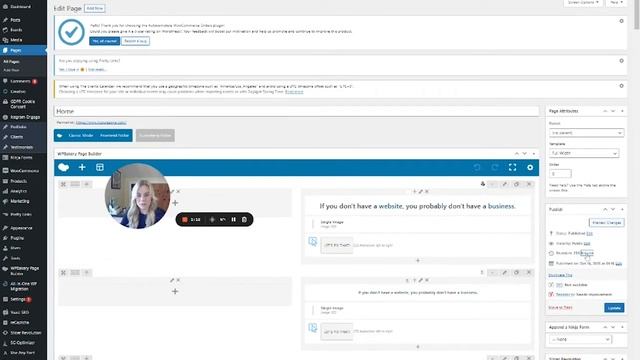The image size is (640, 360).
Task: Click the second row's drag handle icon
Action: pos(63,273)
